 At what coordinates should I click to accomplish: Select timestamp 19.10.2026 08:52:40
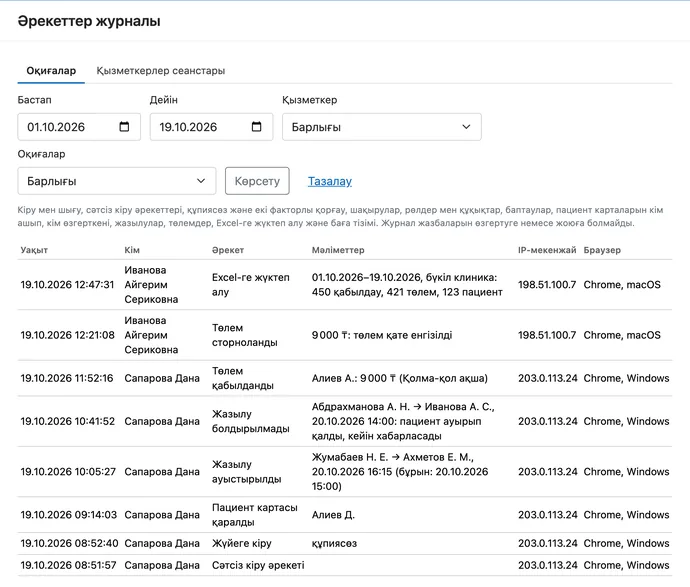70,543
